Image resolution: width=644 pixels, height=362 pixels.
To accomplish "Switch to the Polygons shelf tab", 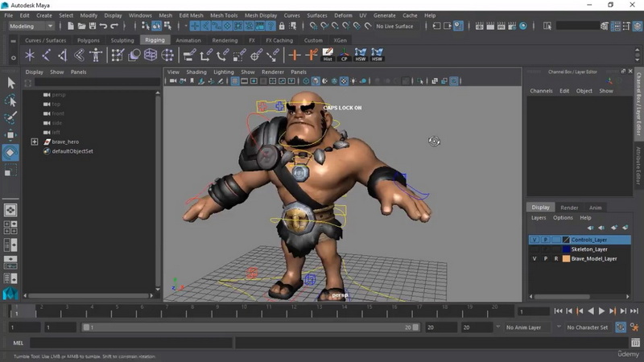I will [89, 40].
